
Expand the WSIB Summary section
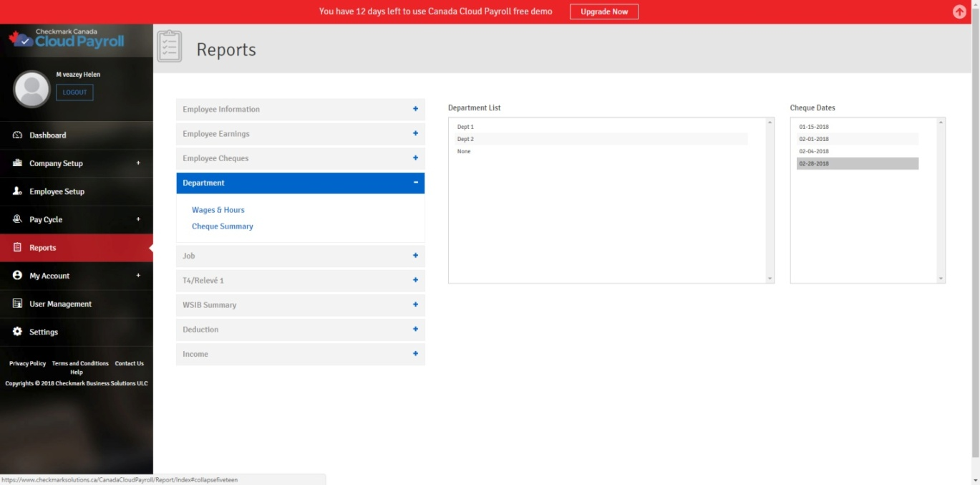[x=300, y=305]
